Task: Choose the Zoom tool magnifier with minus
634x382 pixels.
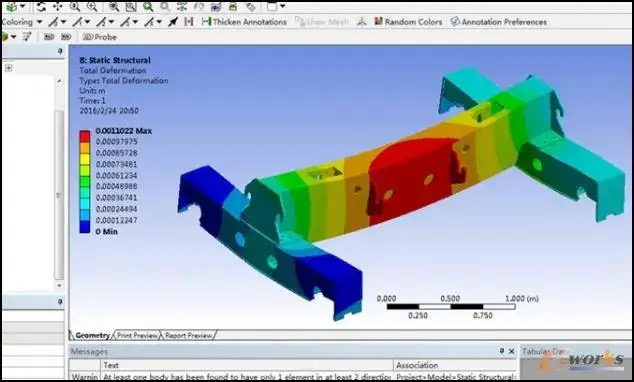Action: pyautogui.click(x=75, y=7)
